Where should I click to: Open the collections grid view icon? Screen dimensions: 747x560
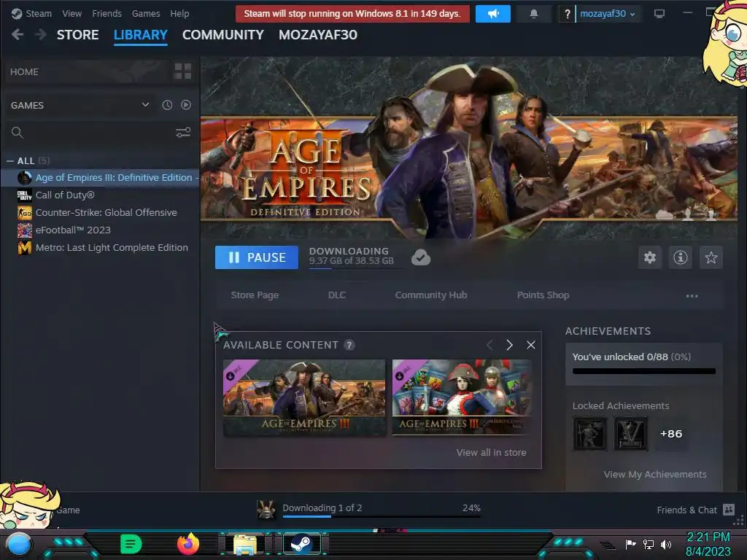tap(182, 71)
